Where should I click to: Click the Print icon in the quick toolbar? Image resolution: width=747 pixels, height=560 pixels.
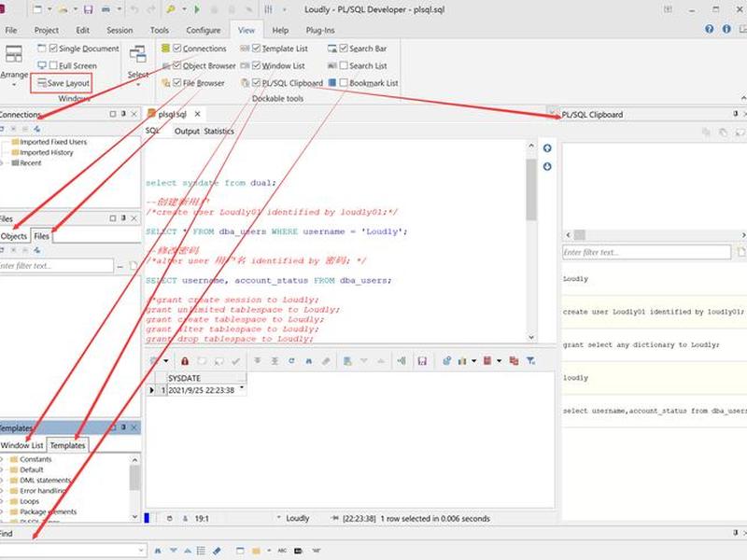click(x=106, y=9)
